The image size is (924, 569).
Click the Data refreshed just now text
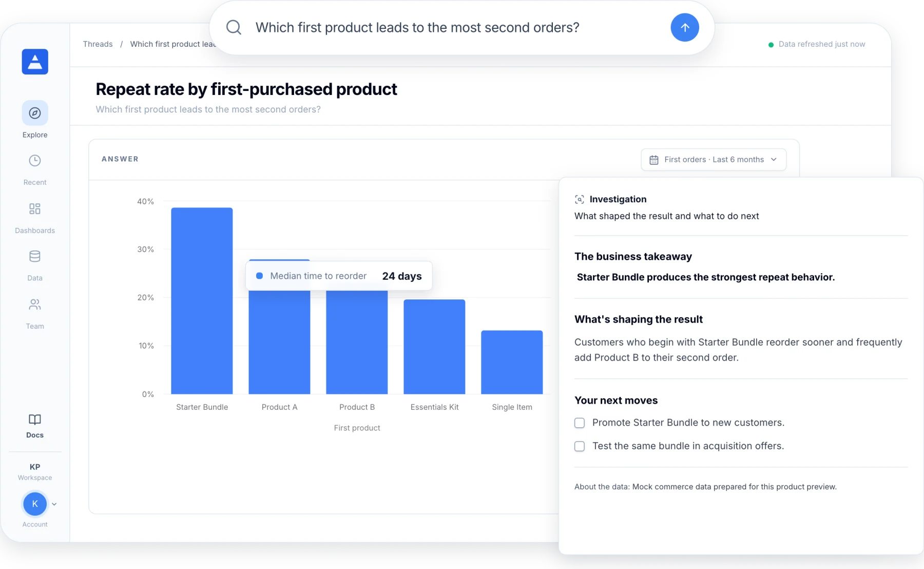[822, 44]
